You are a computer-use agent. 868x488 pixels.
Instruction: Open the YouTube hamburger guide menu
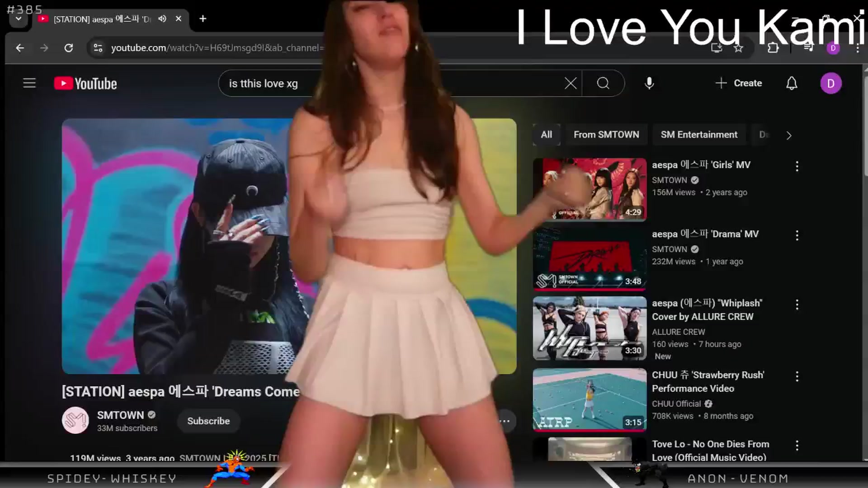[x=29, y=83]
